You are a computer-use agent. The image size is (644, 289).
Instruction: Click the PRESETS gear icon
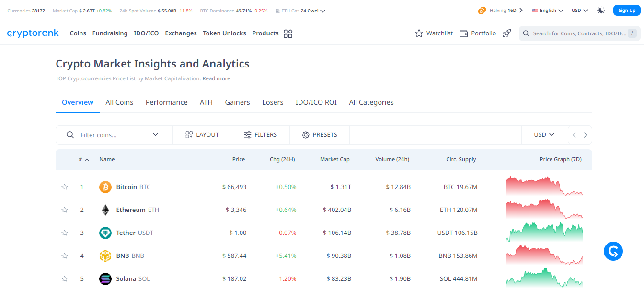(x=306, y=135)
